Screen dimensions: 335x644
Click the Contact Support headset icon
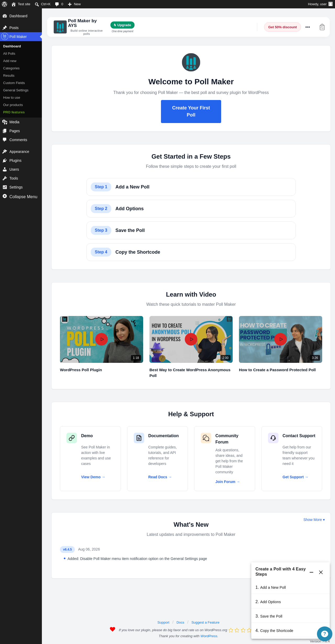tap(273, 438)
